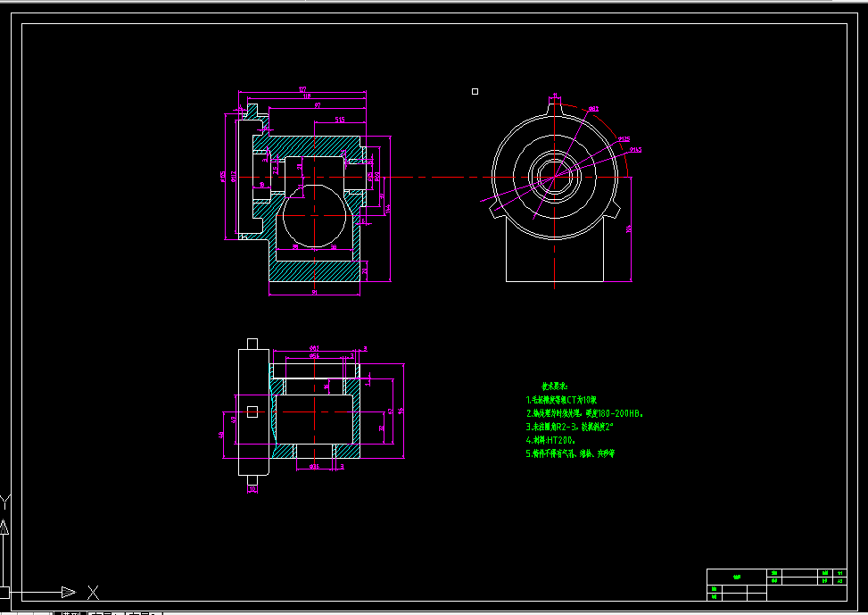Select the 'φ82' angular leader label
Image resolution: width=868 pixels, height=615 pixels.
(593, 109)
